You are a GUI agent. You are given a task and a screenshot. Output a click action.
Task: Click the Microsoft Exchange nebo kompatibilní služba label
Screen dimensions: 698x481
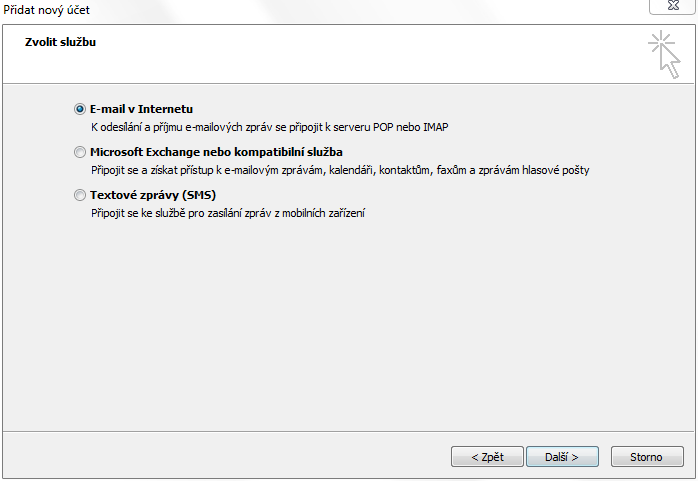tap(216, 152)
